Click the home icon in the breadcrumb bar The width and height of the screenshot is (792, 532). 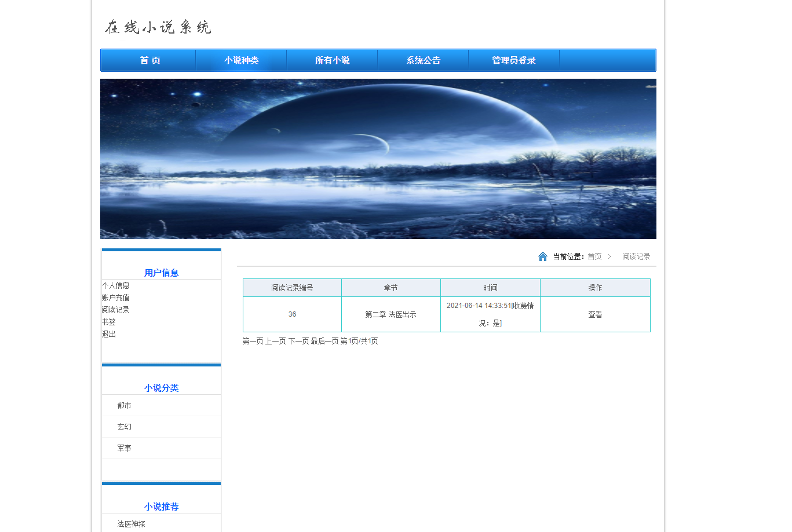click(543, 256)
